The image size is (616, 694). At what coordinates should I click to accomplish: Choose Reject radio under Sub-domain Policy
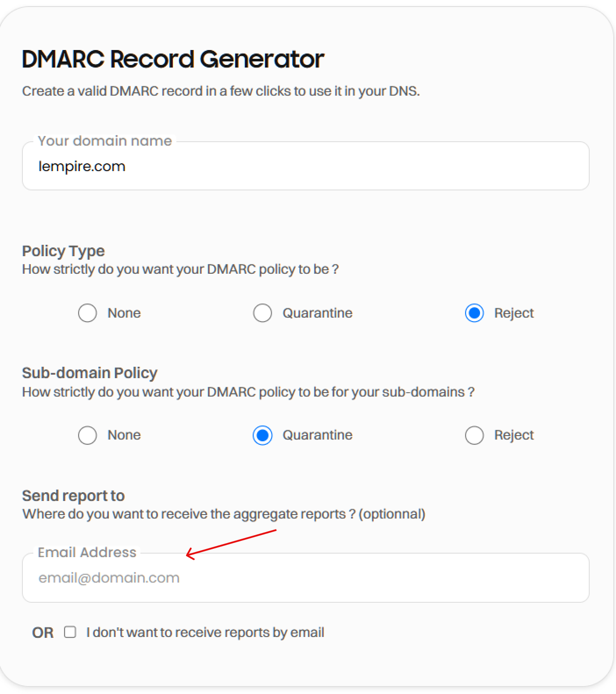(x=474, y=435)
